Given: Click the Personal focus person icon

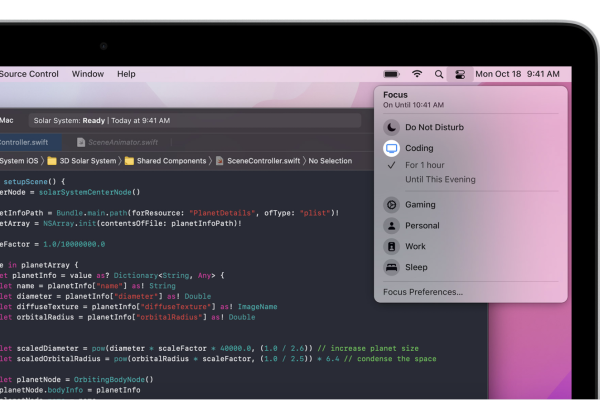Looking at the screenshot, I should point(391,225).
